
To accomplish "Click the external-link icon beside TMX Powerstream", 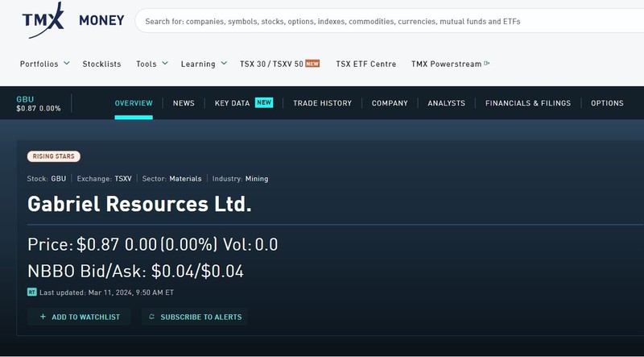I will [487, 64].
